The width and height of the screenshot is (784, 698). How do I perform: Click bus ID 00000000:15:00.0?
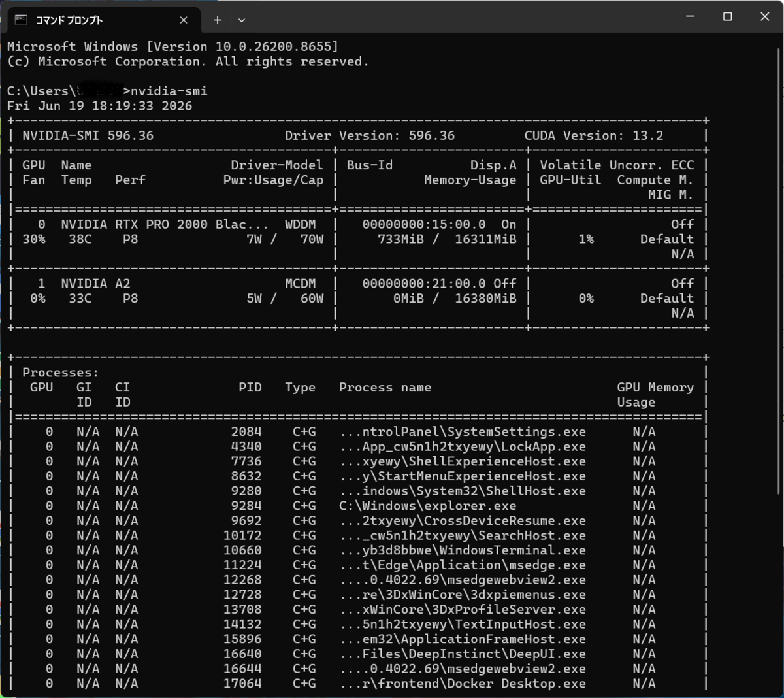tap(424, 224)
